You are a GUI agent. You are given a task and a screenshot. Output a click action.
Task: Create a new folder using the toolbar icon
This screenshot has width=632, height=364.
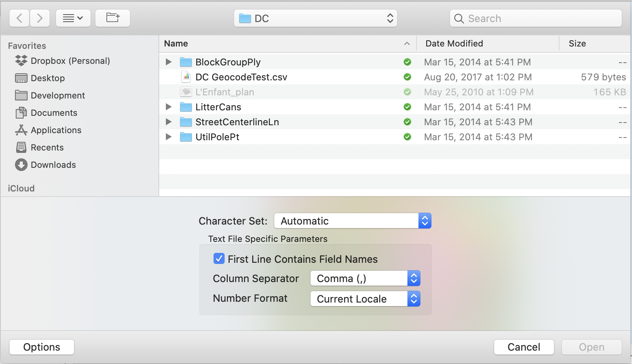coord(113,18)
